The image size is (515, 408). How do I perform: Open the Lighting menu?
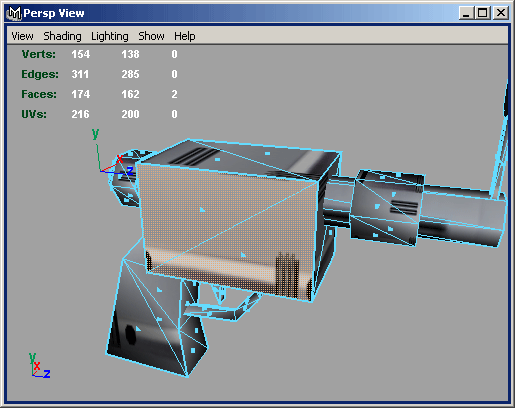[110, 36]
